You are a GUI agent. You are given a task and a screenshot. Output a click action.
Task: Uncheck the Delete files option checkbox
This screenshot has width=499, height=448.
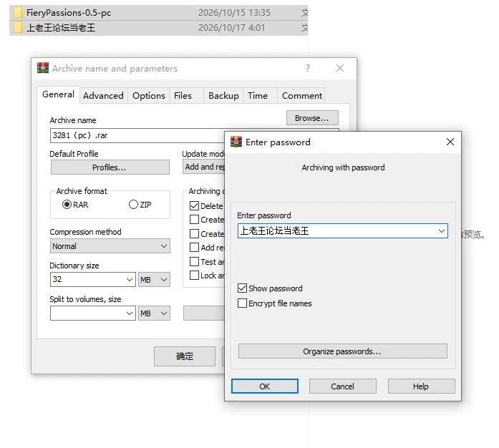click(194, 206)
